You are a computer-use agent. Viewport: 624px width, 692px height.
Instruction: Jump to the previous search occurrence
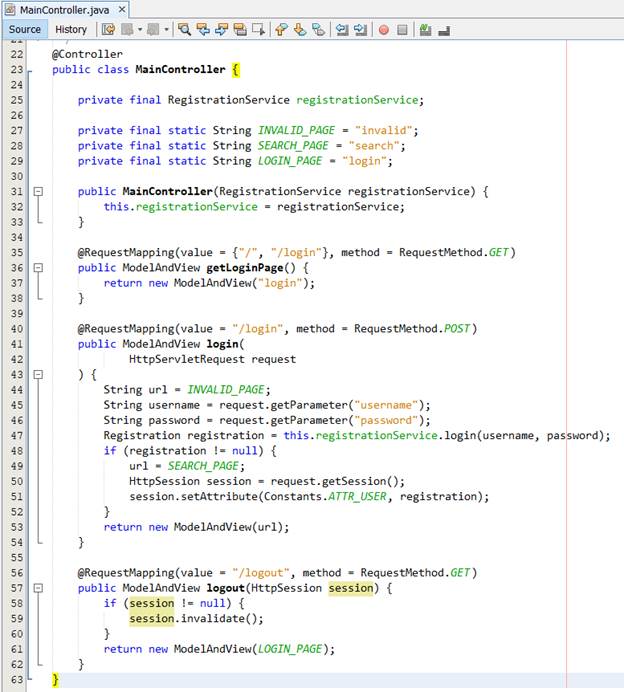(203, 30)
